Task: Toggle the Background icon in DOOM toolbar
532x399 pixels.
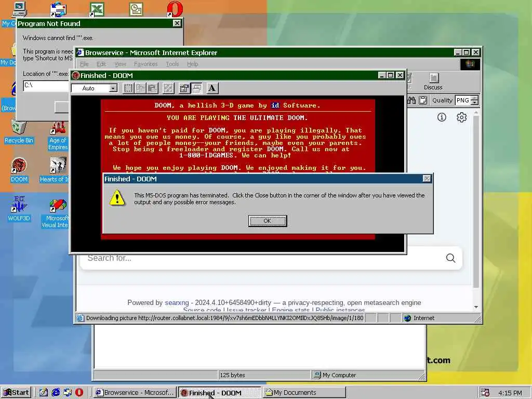Action: click(196, 88)
